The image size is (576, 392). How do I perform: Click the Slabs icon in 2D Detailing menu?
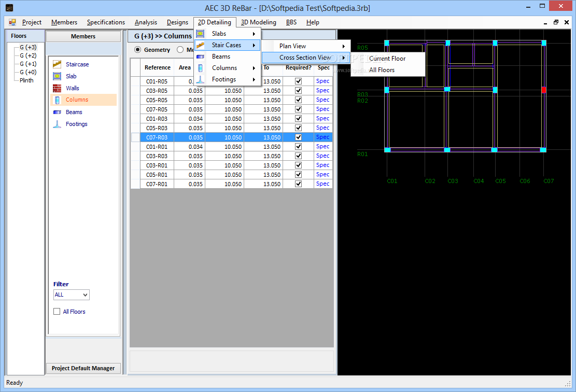tap(200, 34)
